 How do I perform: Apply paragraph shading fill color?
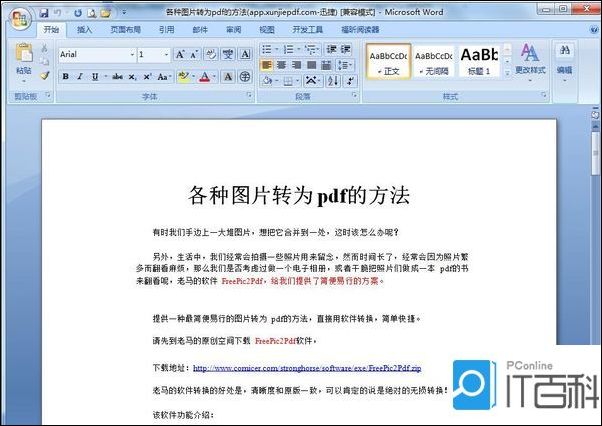(x=267, y=81)
